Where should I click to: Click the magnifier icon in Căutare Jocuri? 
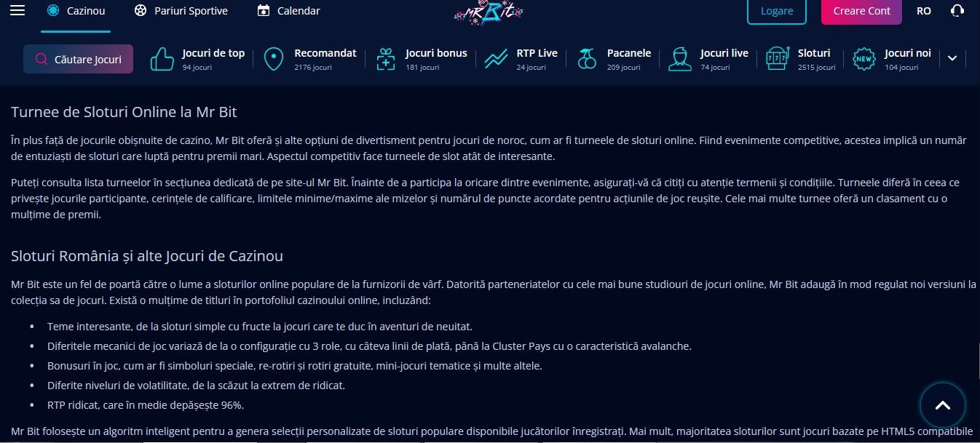point(42,59)
